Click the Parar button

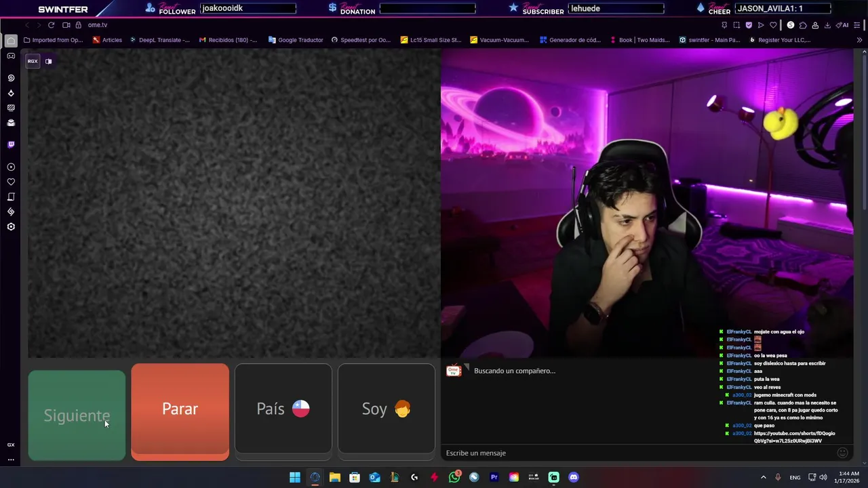[x=180, y=411]
